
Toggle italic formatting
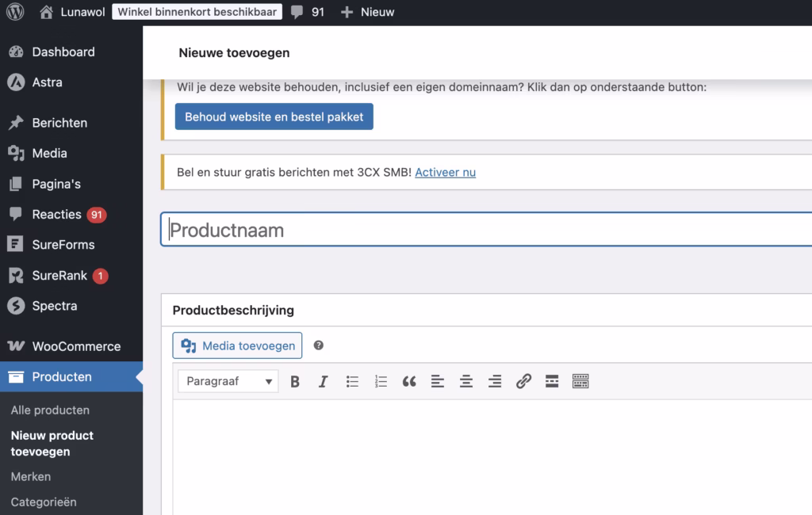click(x=324, y=381)
